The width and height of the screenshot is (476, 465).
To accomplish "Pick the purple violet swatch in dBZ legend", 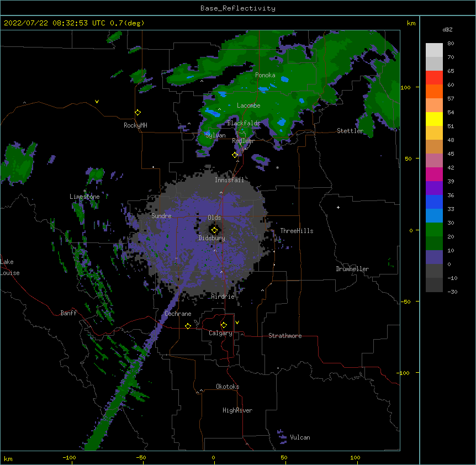I will click(434, 188).
